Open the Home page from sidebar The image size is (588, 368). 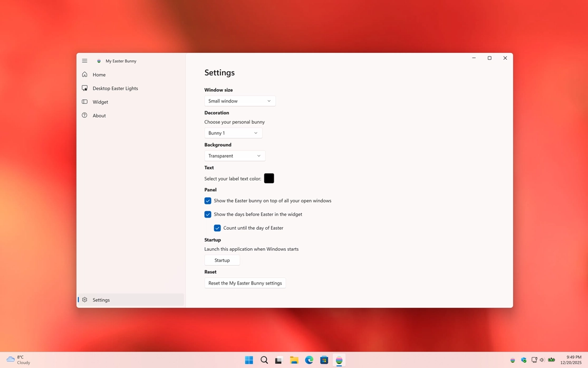point(99,75)
